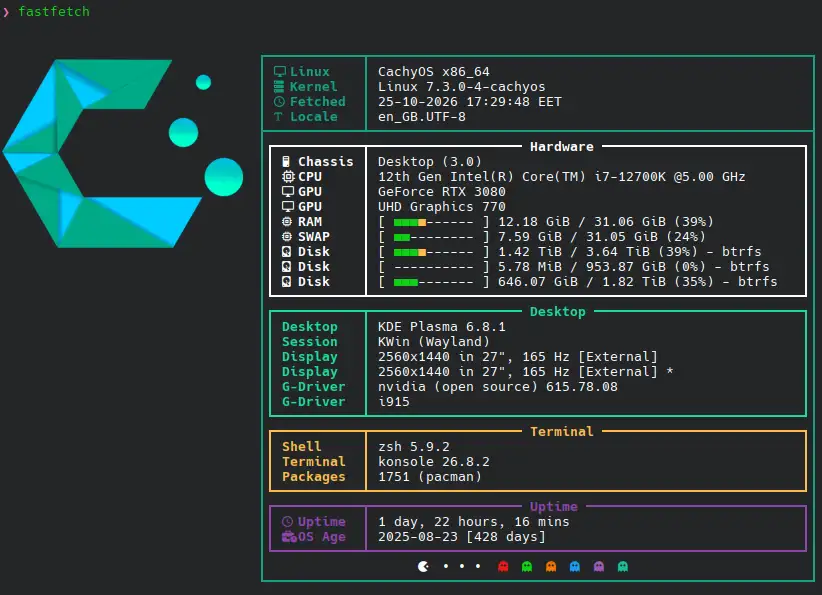Click the 'KDE Plasma 6.8.1' value
The height and width of the screenshot is (595, 822).
point(442,327)
